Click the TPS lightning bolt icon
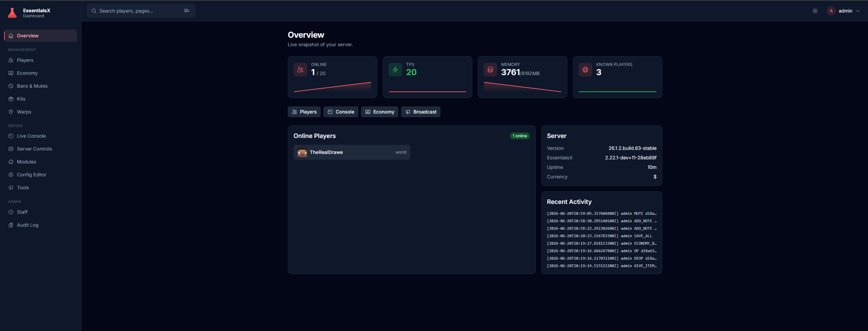The height and width of the screenshot is (331, 868). click(x=395, y=70)
